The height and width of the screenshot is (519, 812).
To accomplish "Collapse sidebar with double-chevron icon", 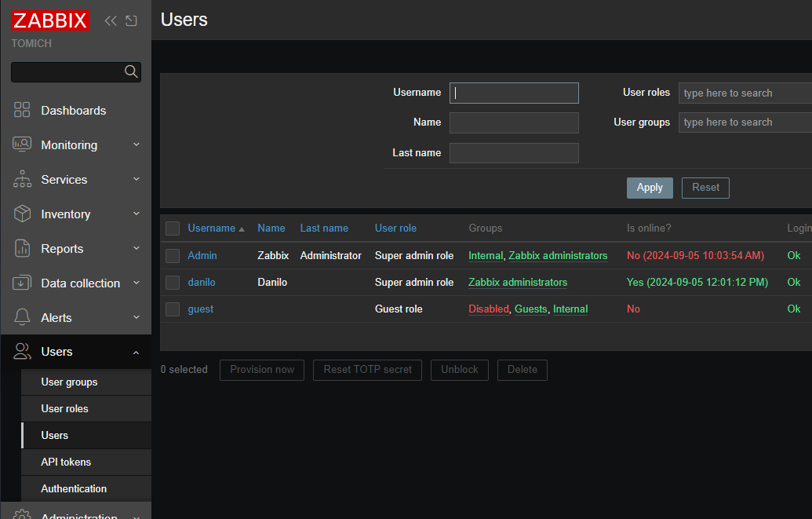I will click(x=111, y=20).
